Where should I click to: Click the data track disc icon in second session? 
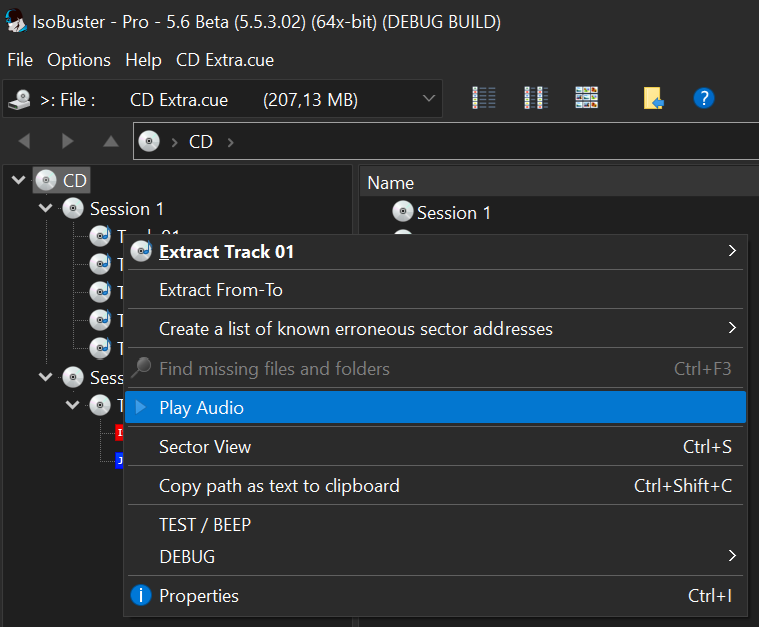(x=100, y=405)
